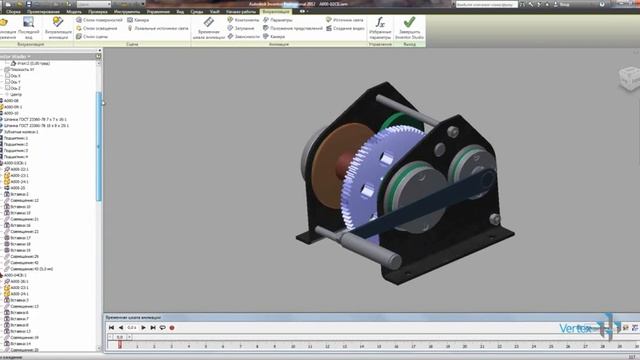Choose Затухание (Fade) animation tool
Screen dimensions: 640x360
[x=241, y=28]
